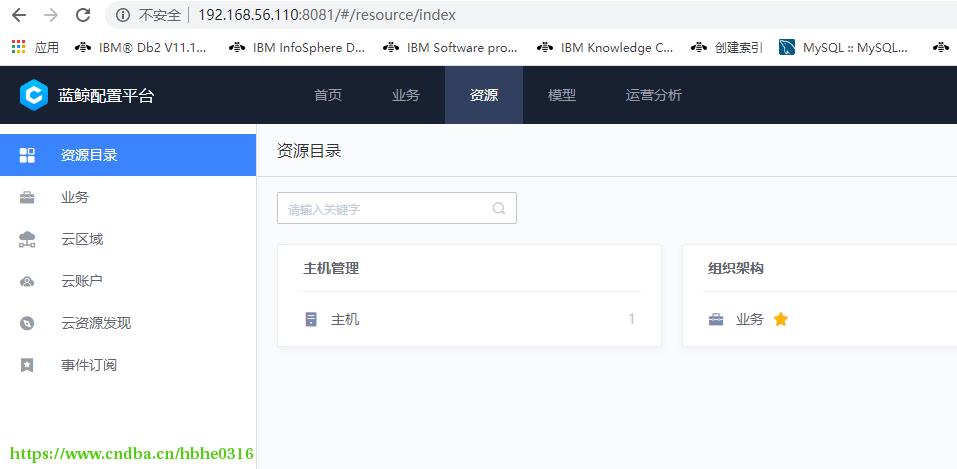Click the briefcase icon beside sidebar 业务
Viewport: 957px width, 469px height.
point(27,197)
